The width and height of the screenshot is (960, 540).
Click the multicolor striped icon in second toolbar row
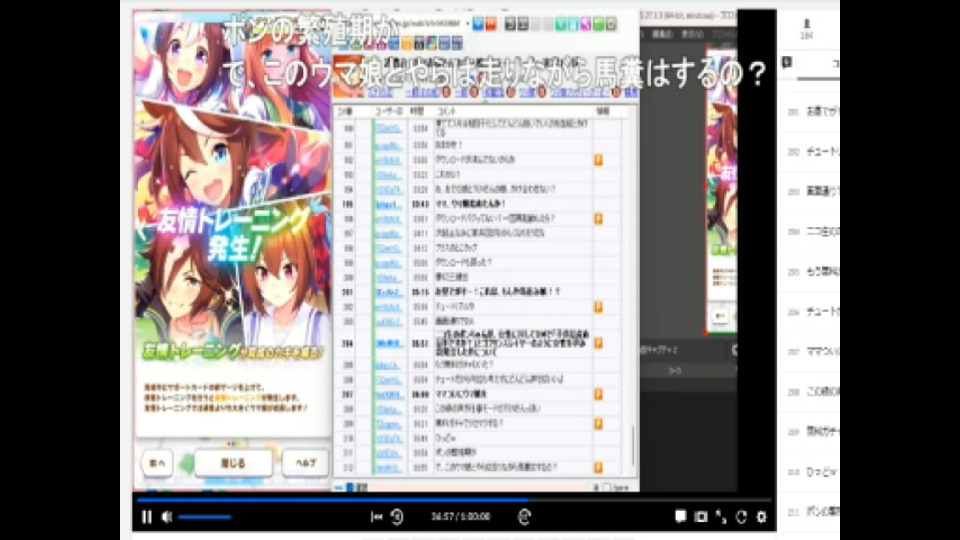click(432, 43)
